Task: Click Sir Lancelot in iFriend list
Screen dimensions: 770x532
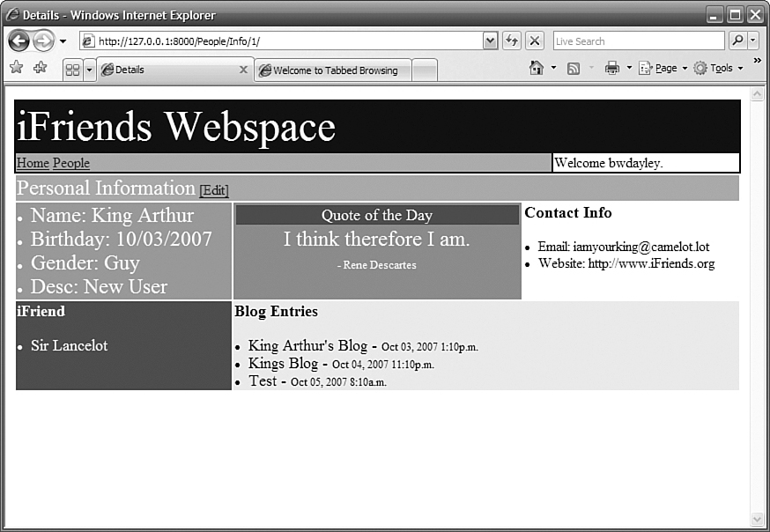Action: (70, 345)
